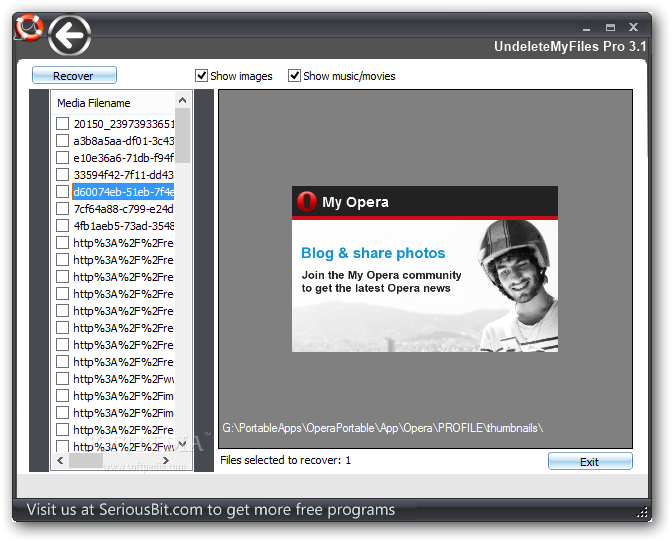Screen dimensions: 672x542
Task: Click the horizontal scroll right arrow
Action: click(166, 460)
